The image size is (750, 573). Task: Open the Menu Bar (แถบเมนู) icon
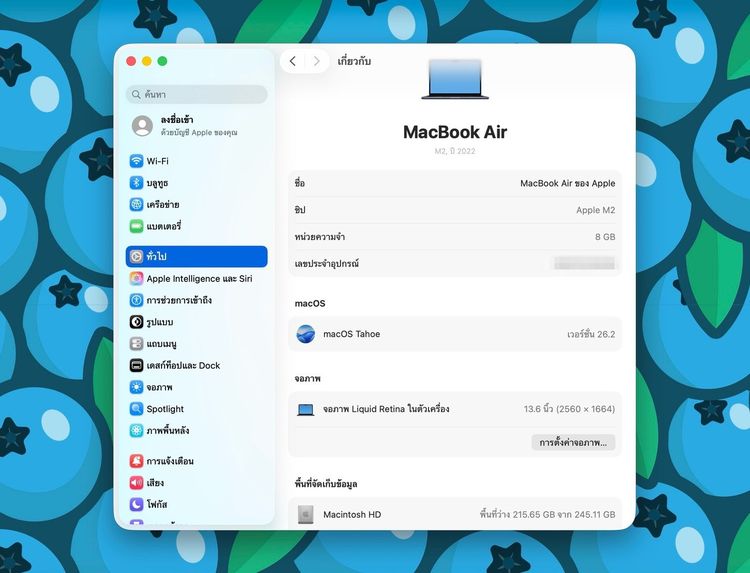[x=136, y=343]
